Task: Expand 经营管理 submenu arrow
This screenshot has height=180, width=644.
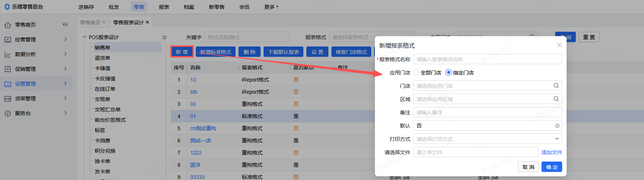Action: tap(66, 39)
